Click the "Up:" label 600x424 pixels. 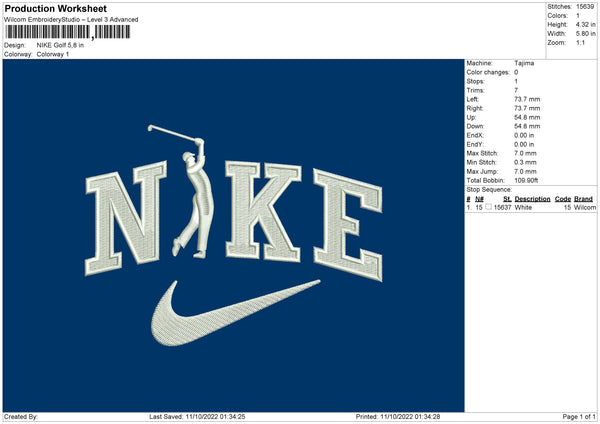tap(471, 117)
